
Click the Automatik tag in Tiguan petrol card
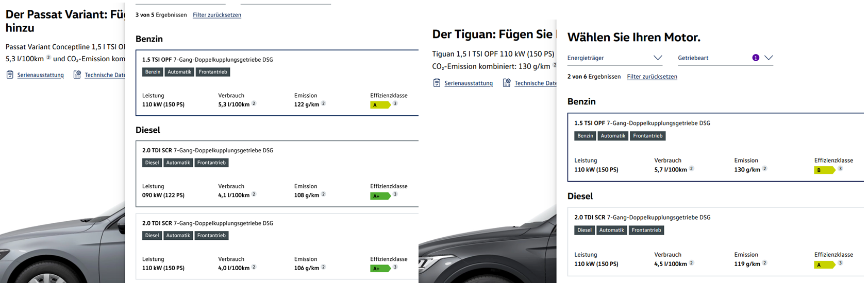coord(613,136)
